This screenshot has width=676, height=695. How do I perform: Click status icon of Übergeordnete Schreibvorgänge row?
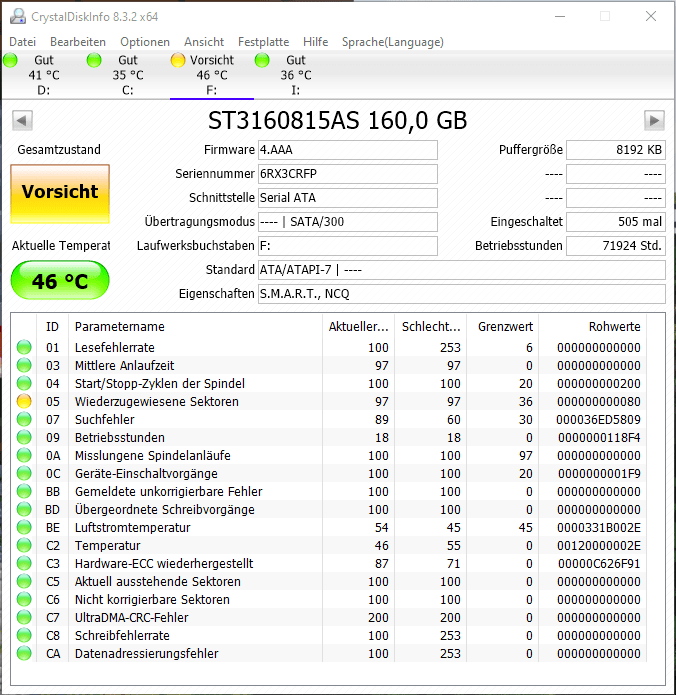[24, 509]
